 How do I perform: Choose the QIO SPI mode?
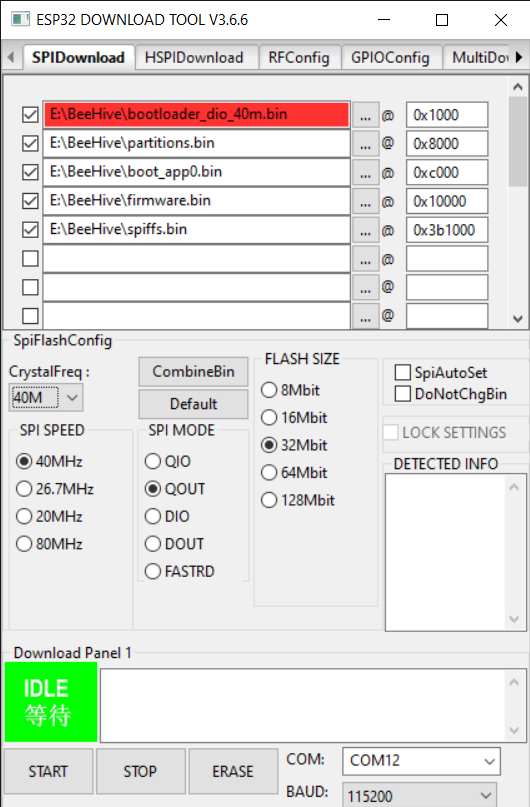(153, 461)
